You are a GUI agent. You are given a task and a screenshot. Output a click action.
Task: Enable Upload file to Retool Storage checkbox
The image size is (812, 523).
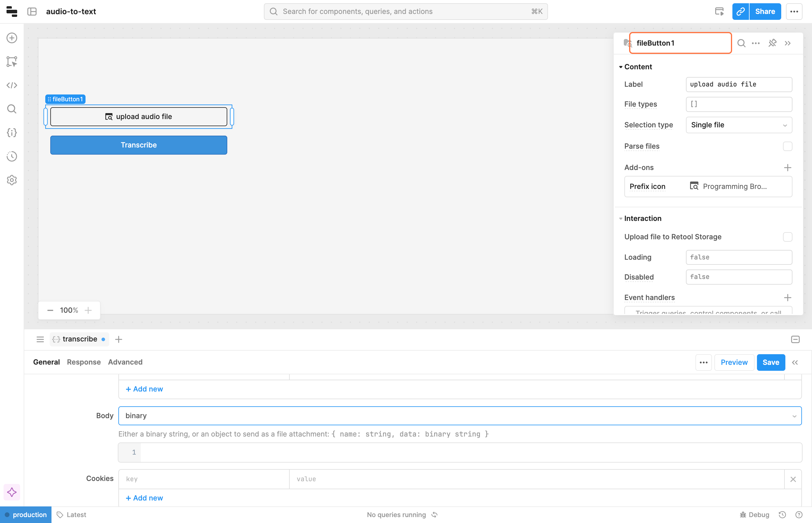(x=787, y=237)
